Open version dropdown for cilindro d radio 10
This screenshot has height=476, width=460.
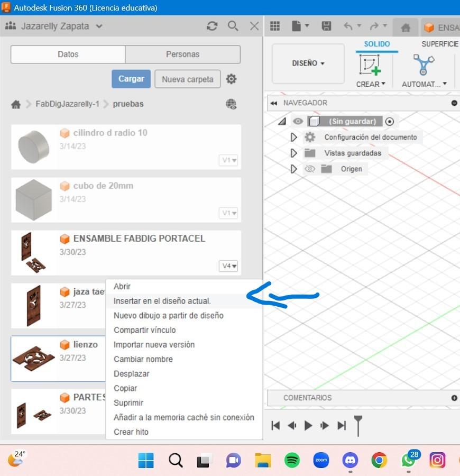pos(228,160)
